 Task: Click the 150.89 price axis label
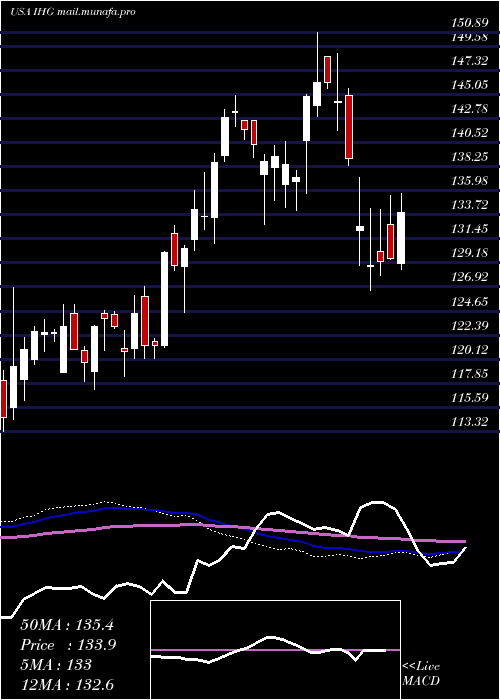471,24
